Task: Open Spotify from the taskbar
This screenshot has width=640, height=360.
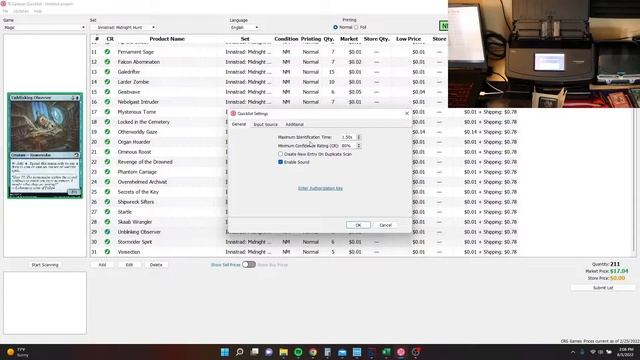Action: click(x=298, y=352)
